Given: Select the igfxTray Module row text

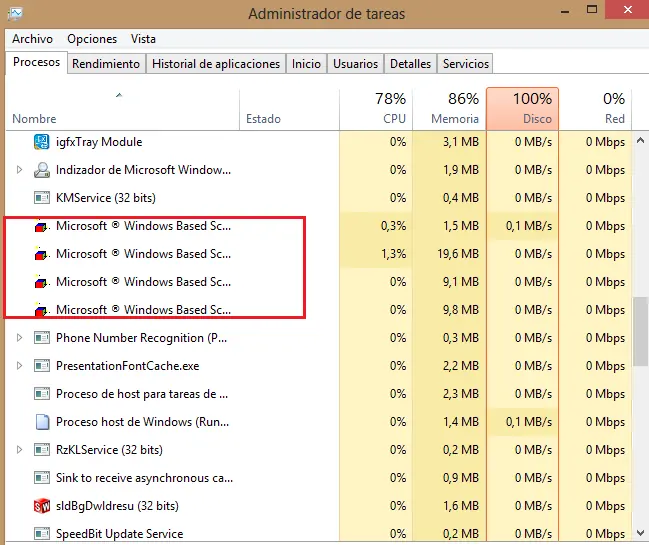Looking at the screenshot, I should click(x=99, y=142).
